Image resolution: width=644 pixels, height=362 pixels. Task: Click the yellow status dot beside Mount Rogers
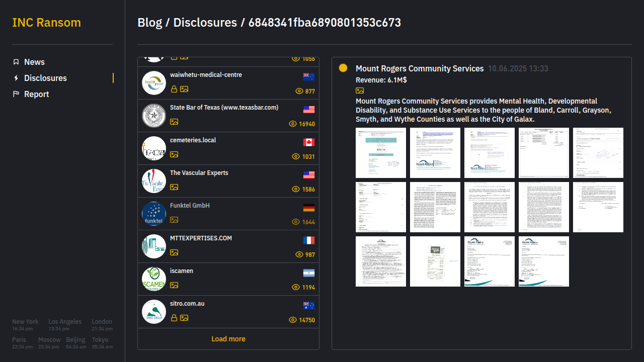pos(343,68)
